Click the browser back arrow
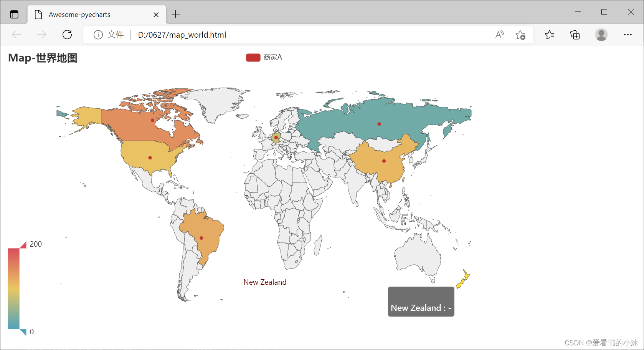The width and height of the screenshot is (644, 350). click(x=17, y=35)
